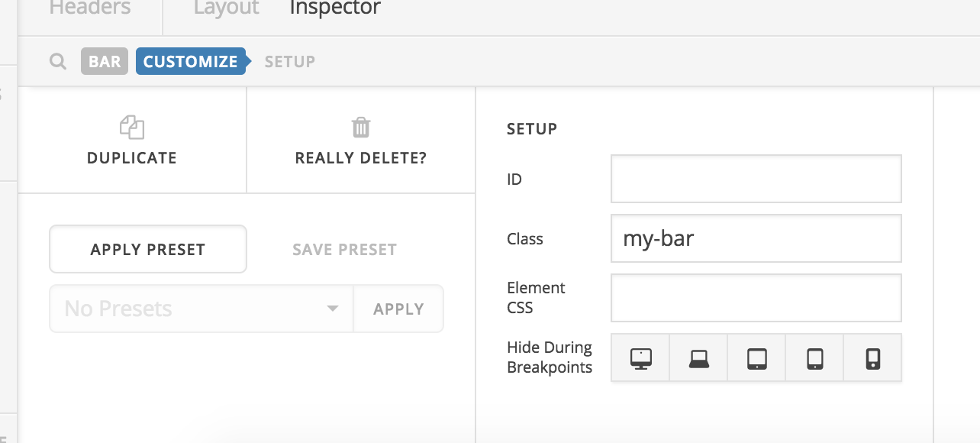The width and height of the screenshot is (980, 443).
Task: Hide bar on mobile phone breakpoint
Action: click(x=873, y=358)
